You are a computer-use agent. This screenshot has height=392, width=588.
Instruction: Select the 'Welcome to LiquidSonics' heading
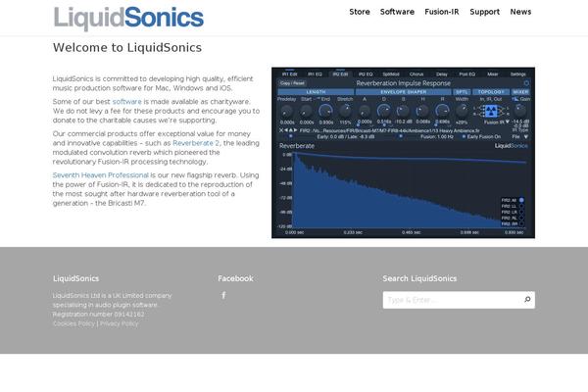pyautogui.click(x=127, y=48)
